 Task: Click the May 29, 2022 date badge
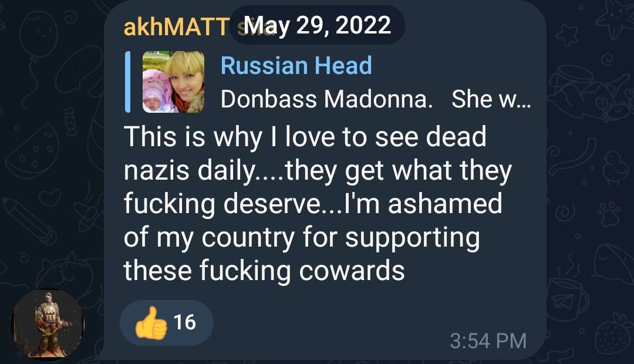pos(317,25)
